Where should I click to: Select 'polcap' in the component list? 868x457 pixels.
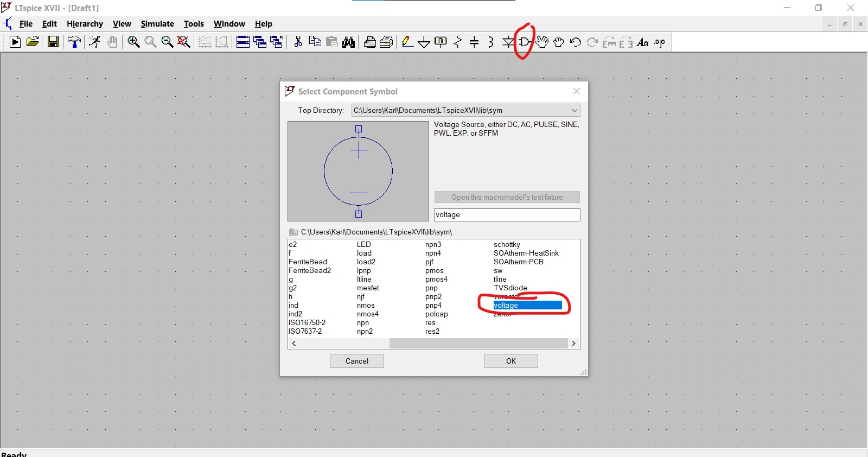tap(437, 314)
